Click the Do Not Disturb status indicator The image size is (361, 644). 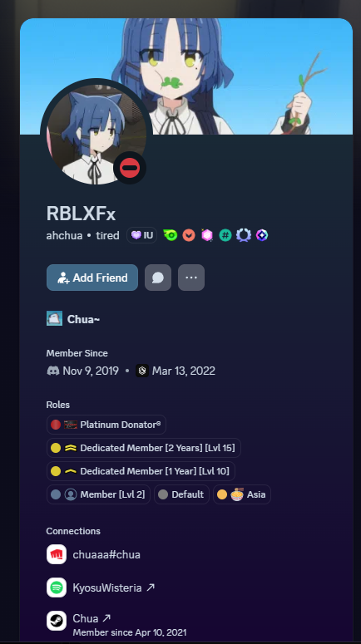[x=130, y=168]
